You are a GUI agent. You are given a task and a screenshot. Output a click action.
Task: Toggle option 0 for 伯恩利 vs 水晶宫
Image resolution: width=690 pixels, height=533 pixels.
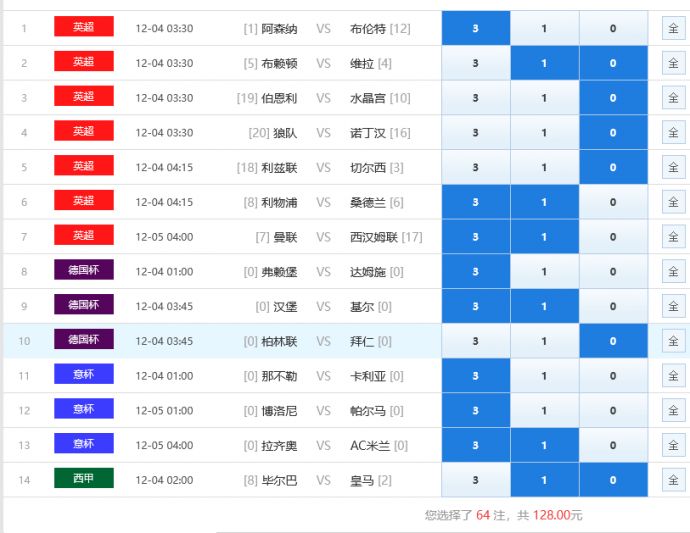[613, 98]
